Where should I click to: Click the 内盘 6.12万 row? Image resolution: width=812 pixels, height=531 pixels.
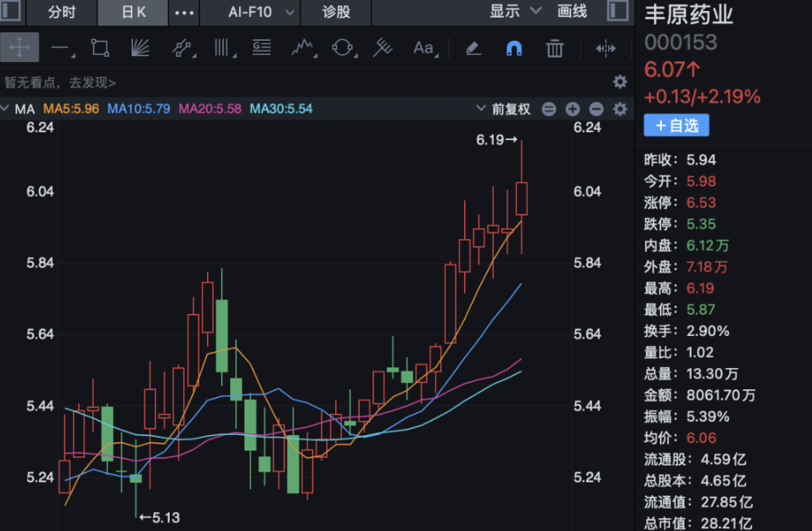tap(686, 245)
